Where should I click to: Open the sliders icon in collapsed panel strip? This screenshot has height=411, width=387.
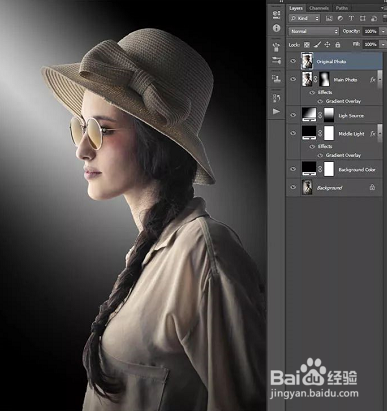(276, 61)
